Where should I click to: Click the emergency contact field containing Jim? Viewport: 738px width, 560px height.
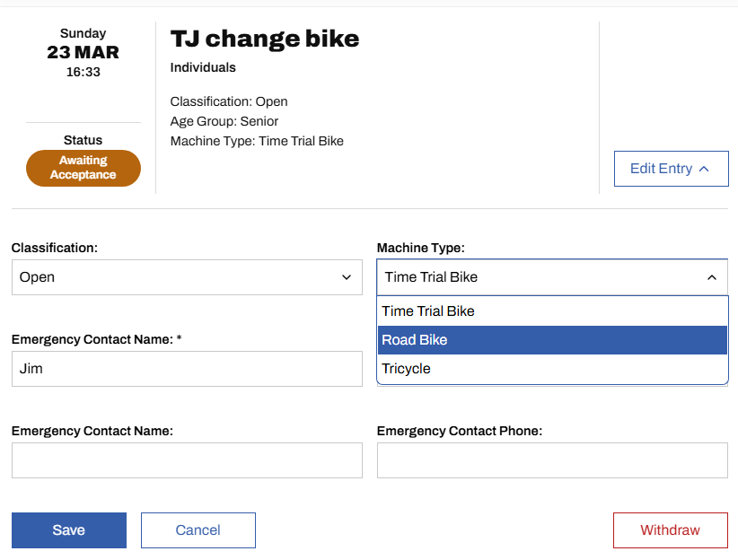187,369
